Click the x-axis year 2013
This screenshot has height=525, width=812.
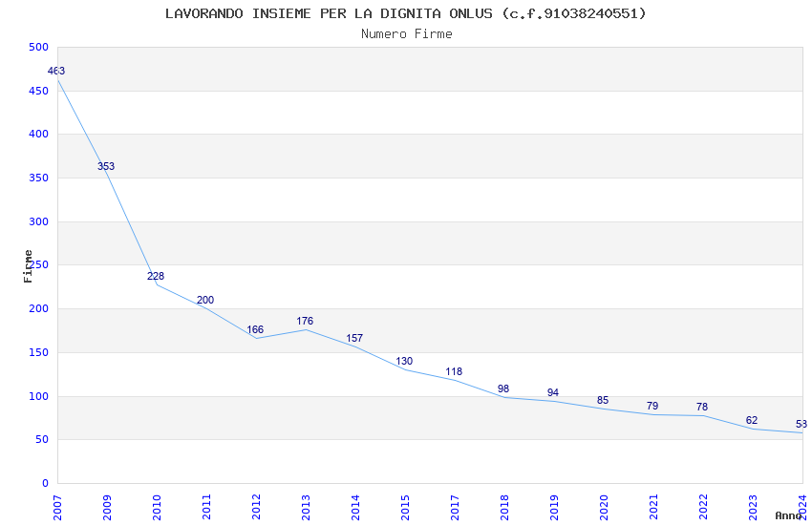coord(306,508)
